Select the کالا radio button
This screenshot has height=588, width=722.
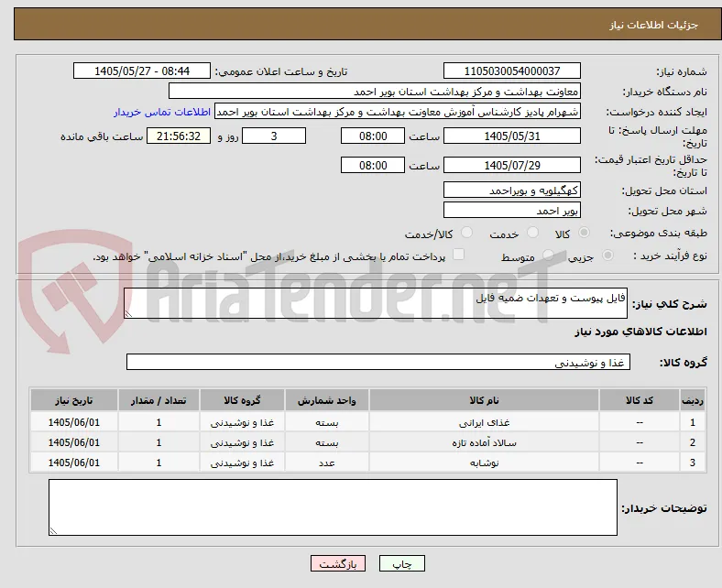(584, 233)
